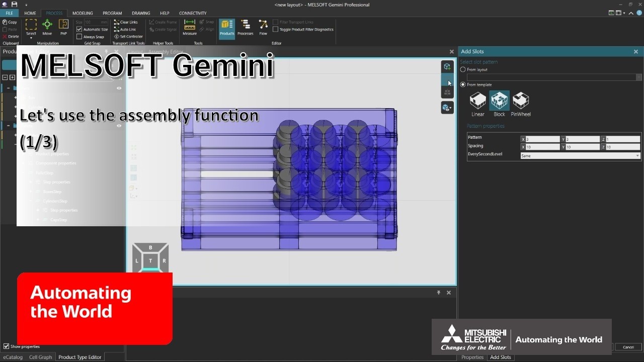The image size is (644, 362).
Task: Open the PROGRAM ribbon tab
Action: (x=112, y=13)
